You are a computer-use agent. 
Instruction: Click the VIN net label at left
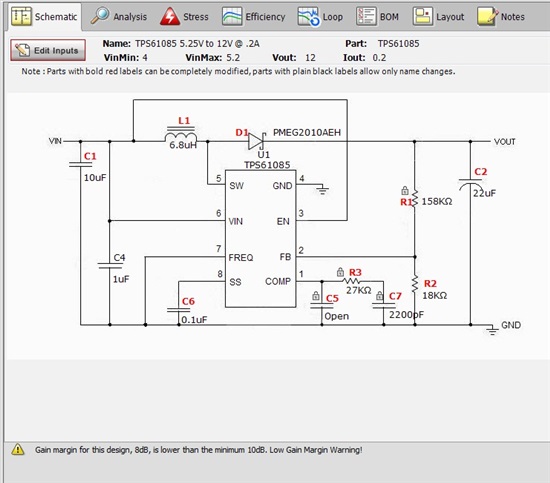click(x=55, y=141)
